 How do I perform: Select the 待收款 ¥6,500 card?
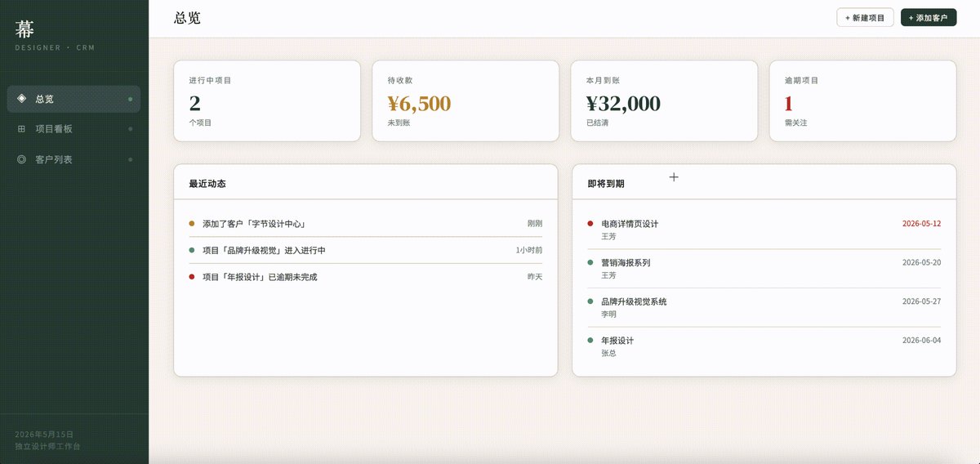click(465, 101)
